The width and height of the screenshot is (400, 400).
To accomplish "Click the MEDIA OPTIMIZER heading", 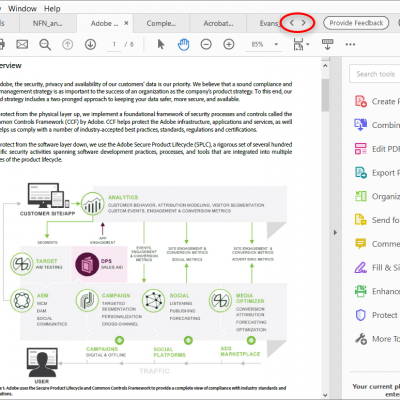I will 250,298.
